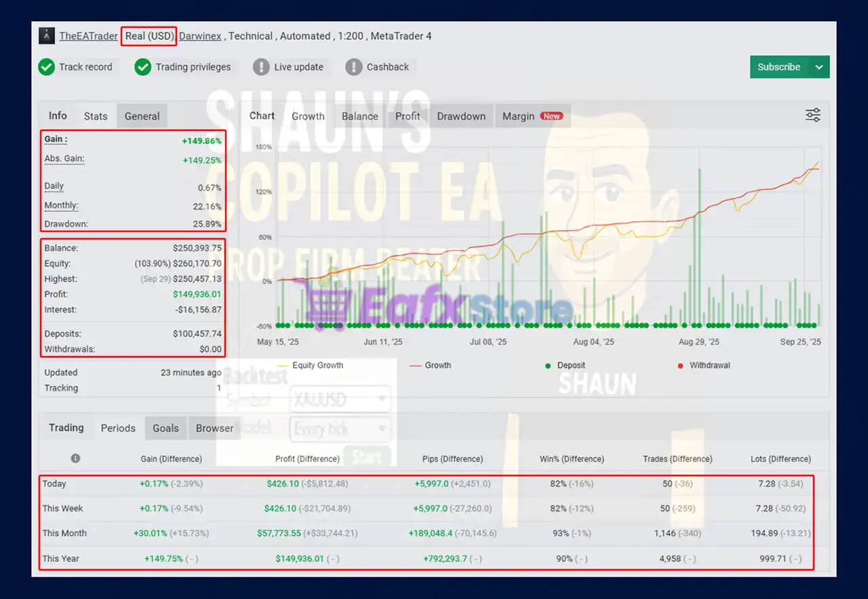Screen dimensions: 868x599
Task: Click the Lots (Difference) column header
Action: (x=781, y=459)
